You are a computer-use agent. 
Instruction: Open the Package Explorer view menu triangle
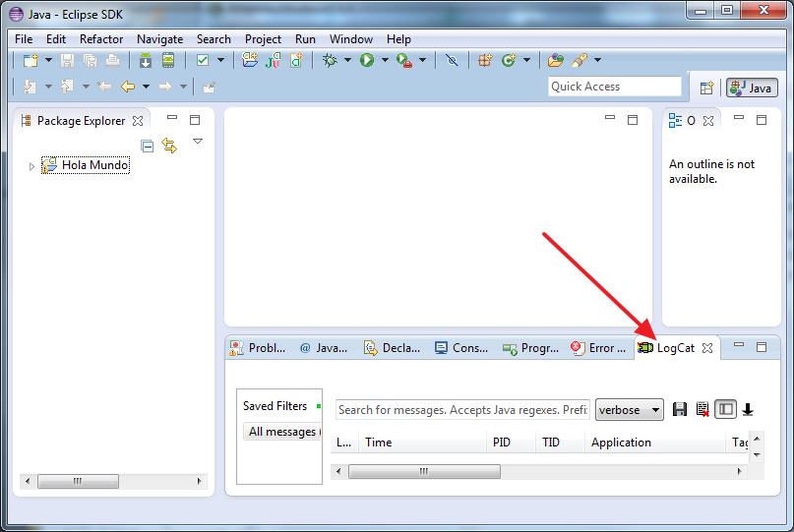coord(198,142)
